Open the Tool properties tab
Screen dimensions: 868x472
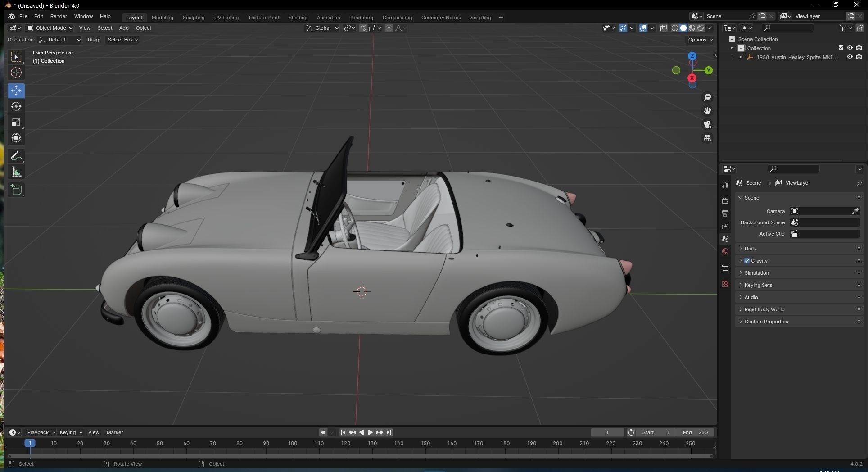725,185
